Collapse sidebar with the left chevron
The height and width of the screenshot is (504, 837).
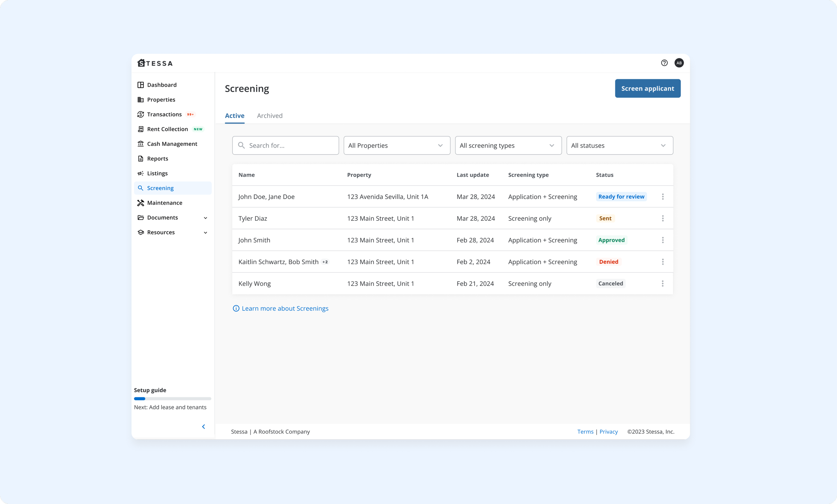click(x=204, y=427)
